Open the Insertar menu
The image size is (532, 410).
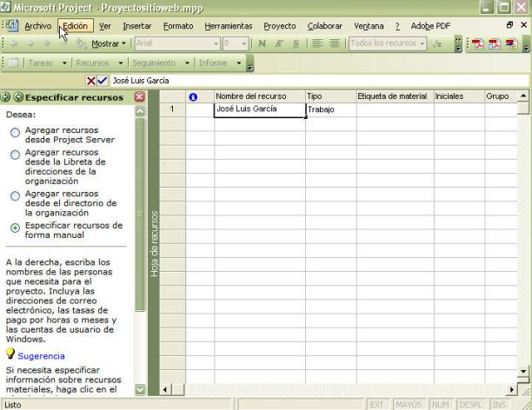[x=137, y=26]
